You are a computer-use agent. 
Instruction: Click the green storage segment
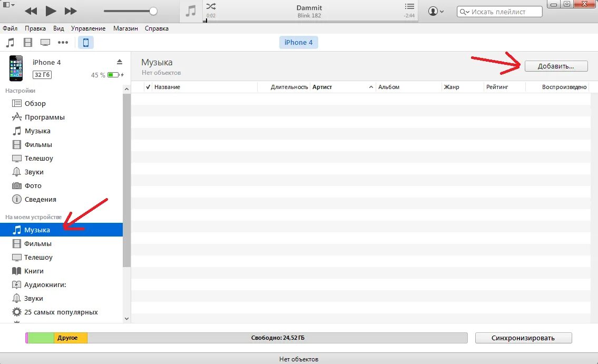pyautogui.click(x=41, y=338)
